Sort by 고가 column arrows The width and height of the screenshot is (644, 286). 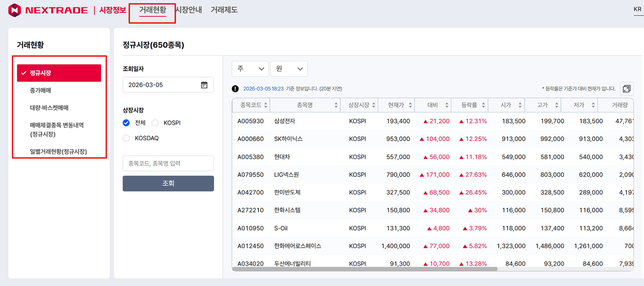(x=556, y=105)
